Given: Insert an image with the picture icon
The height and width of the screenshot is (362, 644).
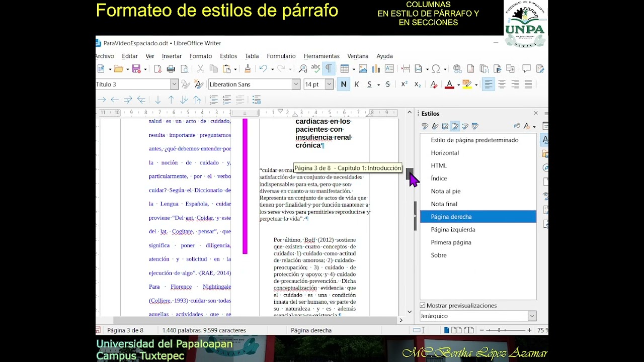Looking at the screenshot, I should [363, 69].
